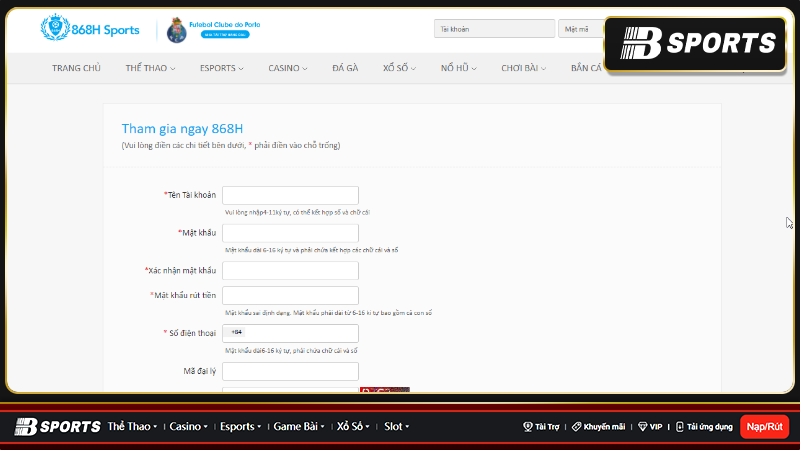Viewport: 800px width, 450px height.
Task: Click the Futebol Clube do Porto emblem
Action: tap(177, 30)
